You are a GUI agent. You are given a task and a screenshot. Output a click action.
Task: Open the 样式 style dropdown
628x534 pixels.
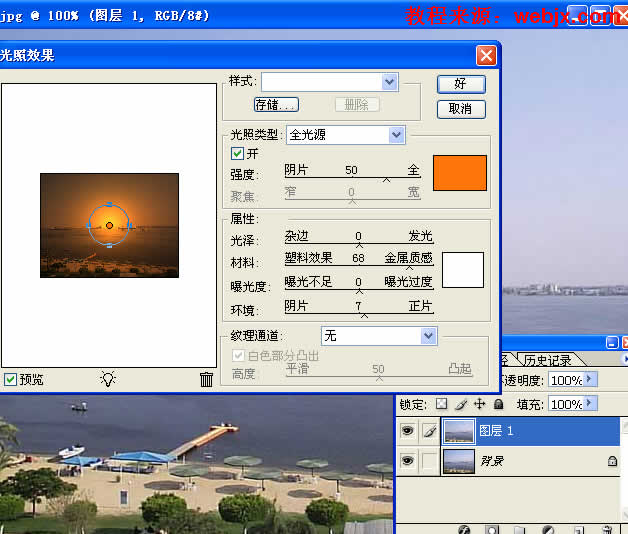tap(390, 82)
